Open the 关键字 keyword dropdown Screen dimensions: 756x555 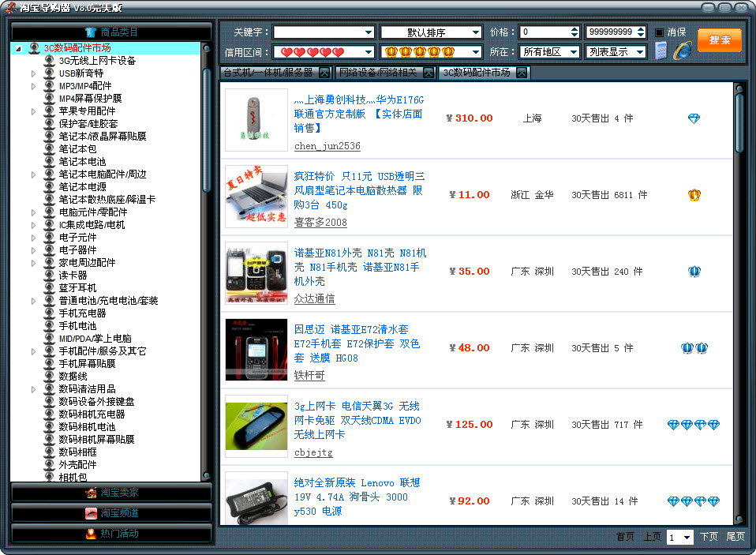coord(369,32)
